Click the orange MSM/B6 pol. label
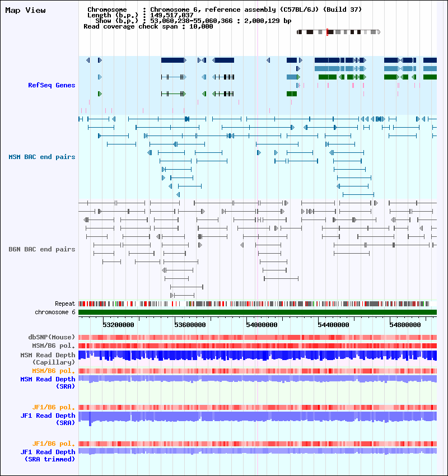448x476 pixels. [54, 371]
